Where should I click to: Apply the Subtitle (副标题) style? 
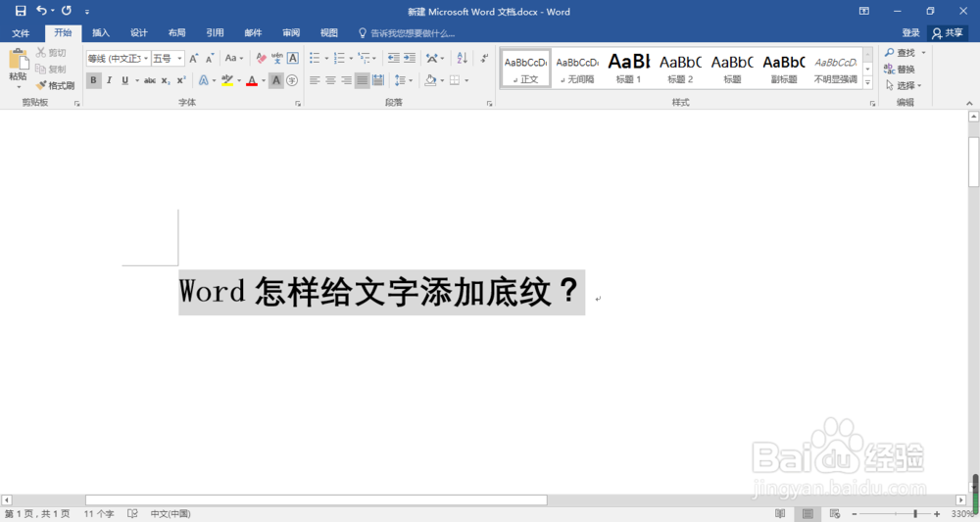[x=784, y=68]
